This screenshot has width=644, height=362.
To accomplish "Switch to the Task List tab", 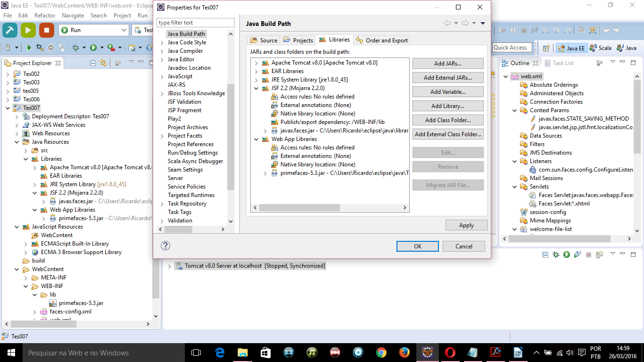I will 559,63.
